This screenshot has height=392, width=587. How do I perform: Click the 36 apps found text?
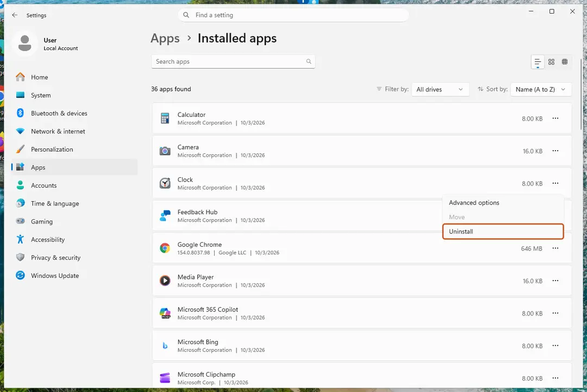(171, 89)
